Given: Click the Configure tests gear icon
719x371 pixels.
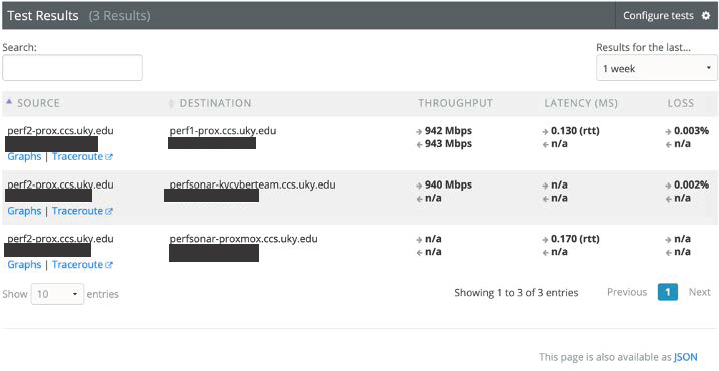Looking at the screenshot, I should [706, 16].
